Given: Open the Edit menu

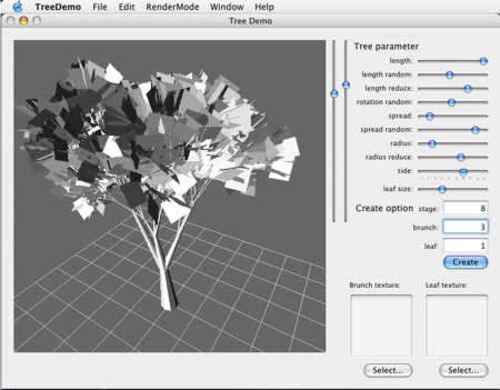Looking at the screenshot, I should [x=127, y=7].
